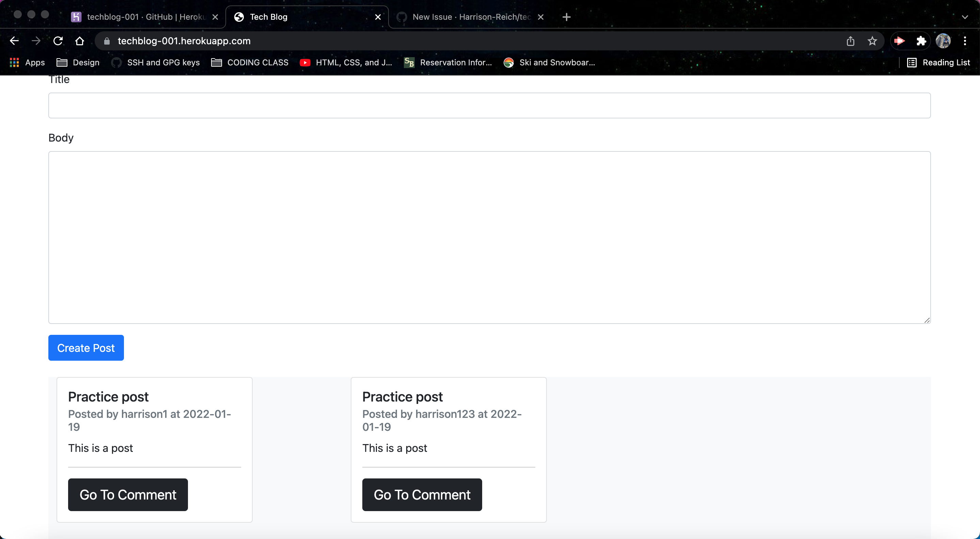Open the CODING CLASS bookmarks folder

click(249, 62)
